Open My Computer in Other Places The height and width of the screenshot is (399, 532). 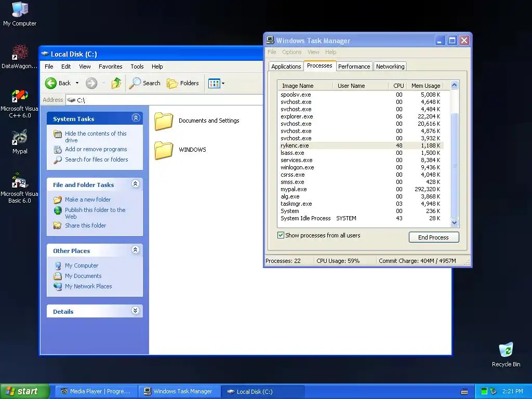click(x=82, y=265)
